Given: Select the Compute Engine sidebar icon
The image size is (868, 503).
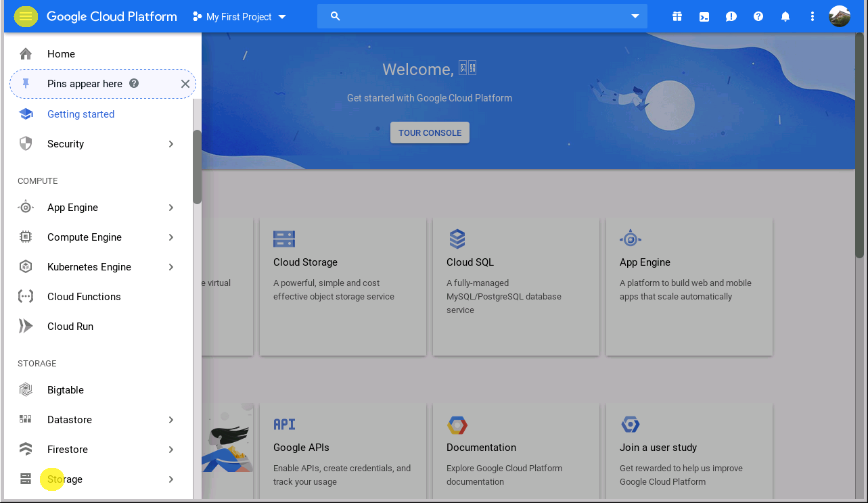Looking at the screenshot, I should coord(24,237).
